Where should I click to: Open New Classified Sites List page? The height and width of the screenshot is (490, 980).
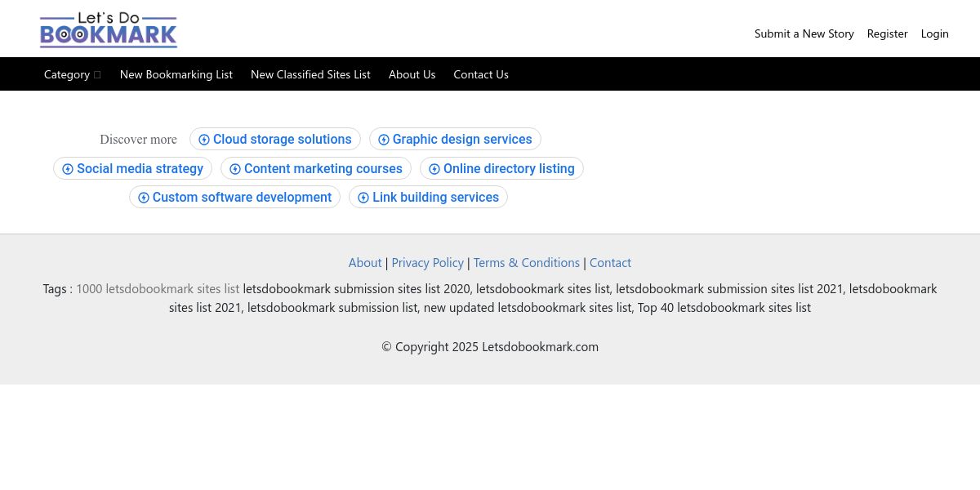(310, 74)
